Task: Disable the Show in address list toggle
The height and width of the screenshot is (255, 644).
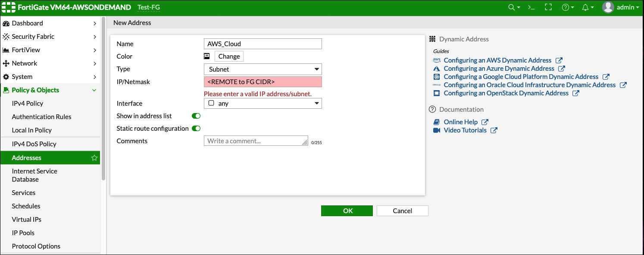Action: (x=196, y=116)
